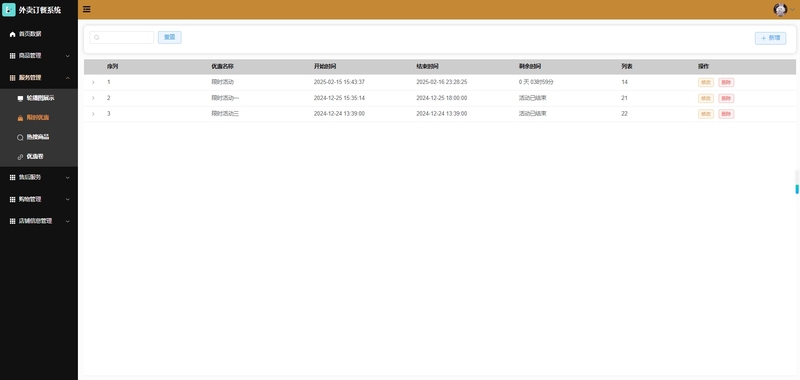
Task: Click the 外卖订餐系统 logo icon
Action: tap(9, 10)
